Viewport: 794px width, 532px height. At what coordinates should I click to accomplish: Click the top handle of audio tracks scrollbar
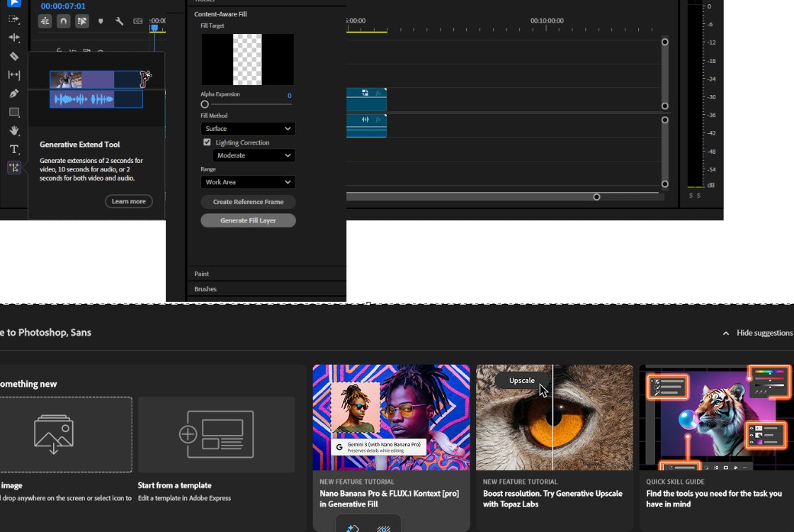click(x=665, y=120)
